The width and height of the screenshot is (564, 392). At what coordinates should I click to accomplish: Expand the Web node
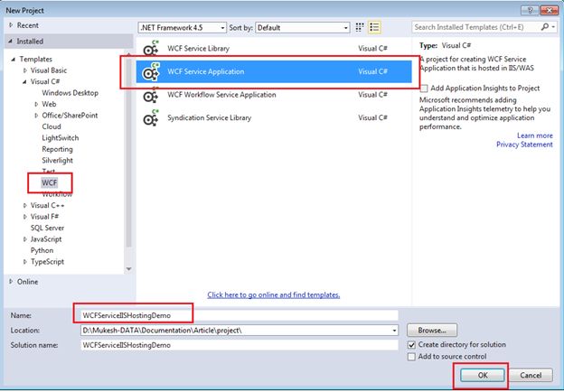[x=36, y=104]
